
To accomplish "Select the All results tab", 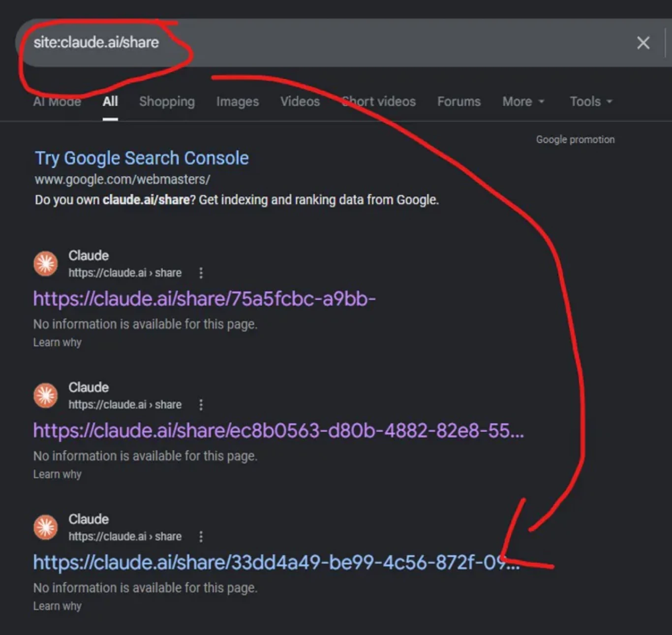I will [110, 101].
